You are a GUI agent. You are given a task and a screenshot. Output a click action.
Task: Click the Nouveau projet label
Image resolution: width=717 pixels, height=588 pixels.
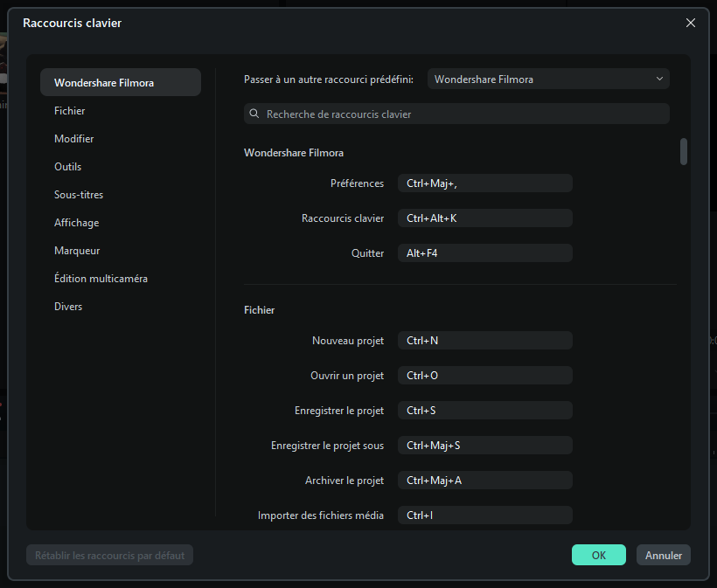pos(348,341)
